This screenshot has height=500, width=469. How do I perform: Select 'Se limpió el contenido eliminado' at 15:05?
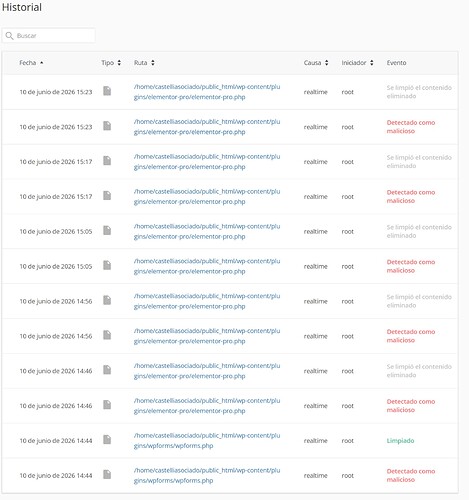point(419,231)
